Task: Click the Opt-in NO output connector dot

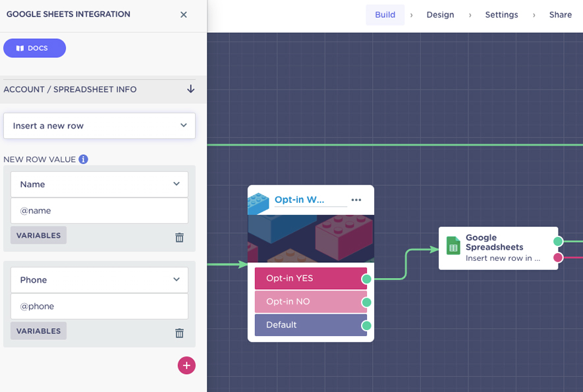Action: [366, 302]
